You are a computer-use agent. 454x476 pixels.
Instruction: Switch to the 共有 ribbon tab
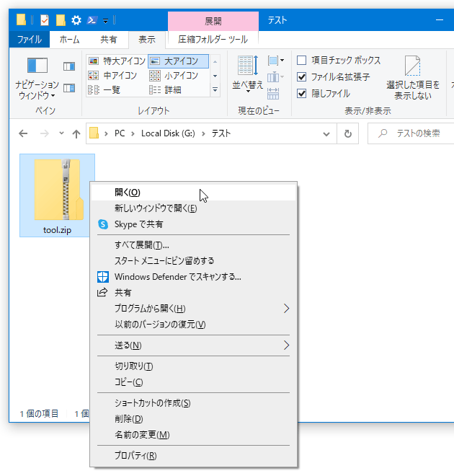109,40
